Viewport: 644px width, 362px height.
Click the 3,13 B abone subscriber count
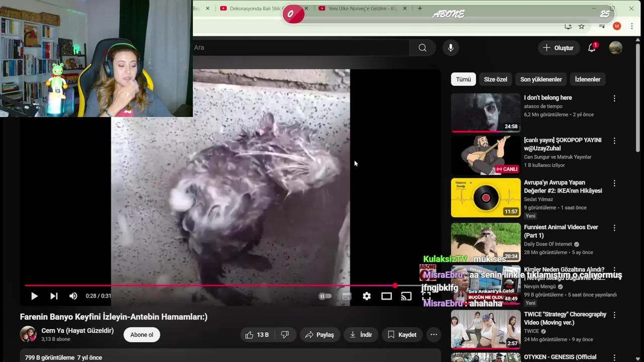pyautogui.click(x=56, y=339)
